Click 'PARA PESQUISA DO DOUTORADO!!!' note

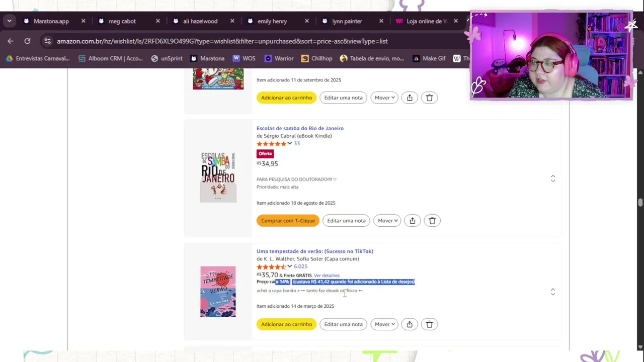coord(296,179)
